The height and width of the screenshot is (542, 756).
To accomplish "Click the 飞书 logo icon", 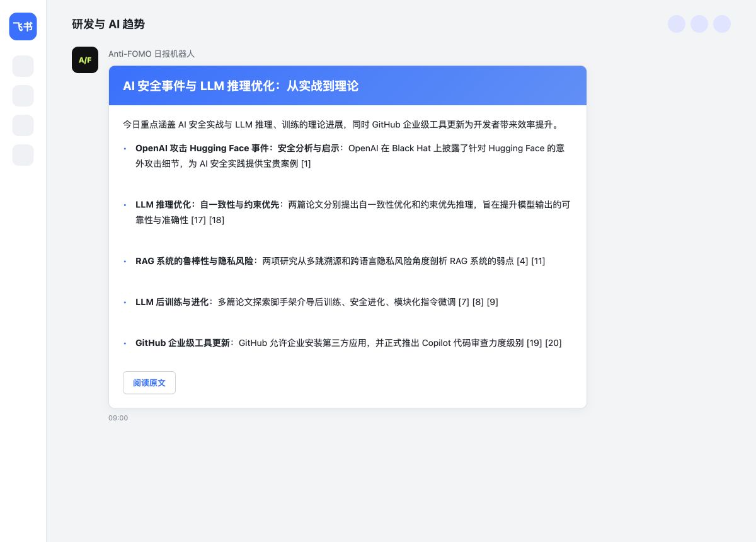I will click(23, 26).
